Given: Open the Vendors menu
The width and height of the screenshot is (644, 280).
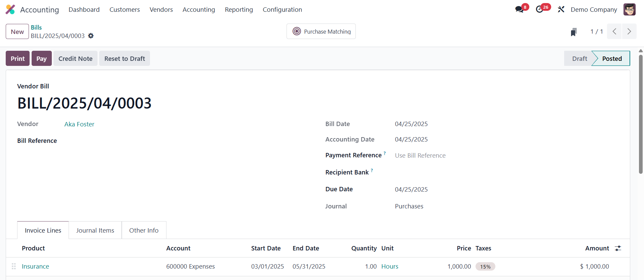Looking at the screenshot, I should [161, 9].
